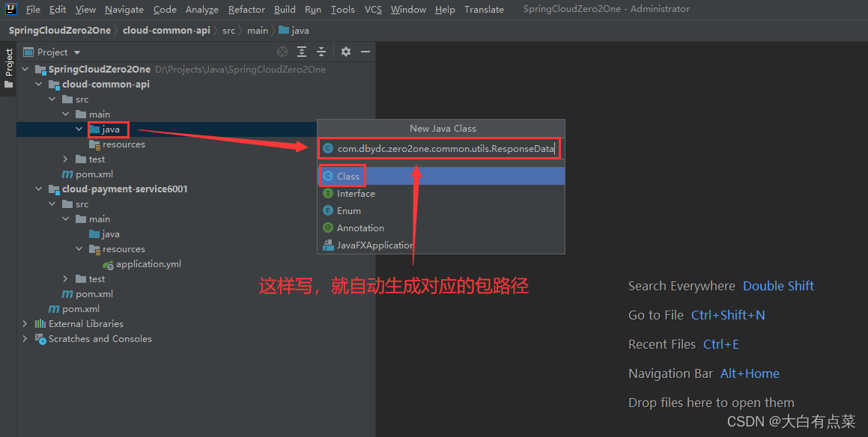Viewport: 868px width, 437px height.
Task: Open the VCS menu
Action: (373, 10)
